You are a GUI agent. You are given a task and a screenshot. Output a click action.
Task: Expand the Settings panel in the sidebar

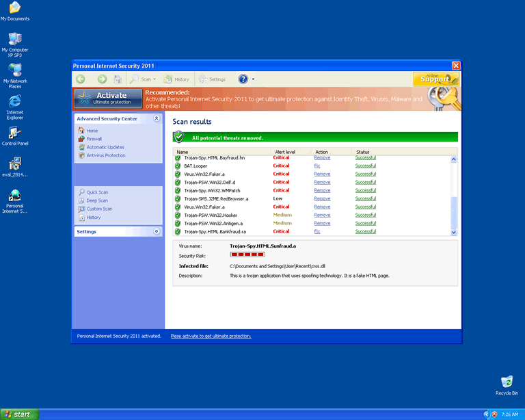tap(157, 232)
